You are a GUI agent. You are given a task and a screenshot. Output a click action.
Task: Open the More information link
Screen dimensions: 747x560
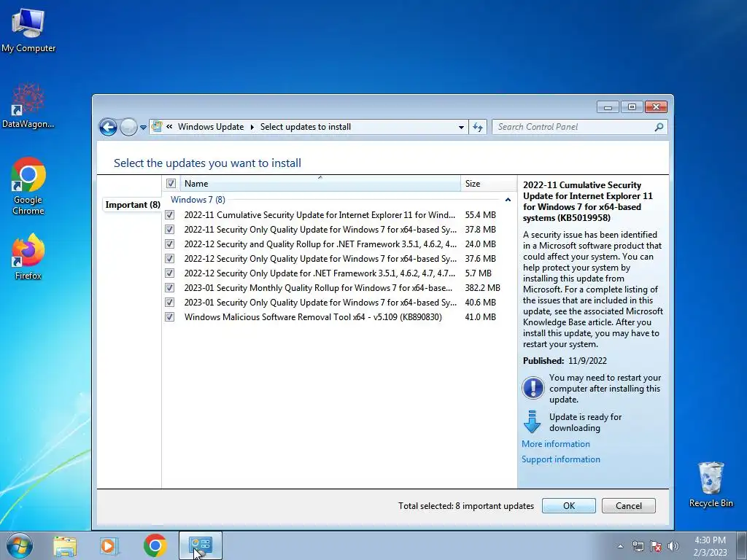tap(555, 444)
